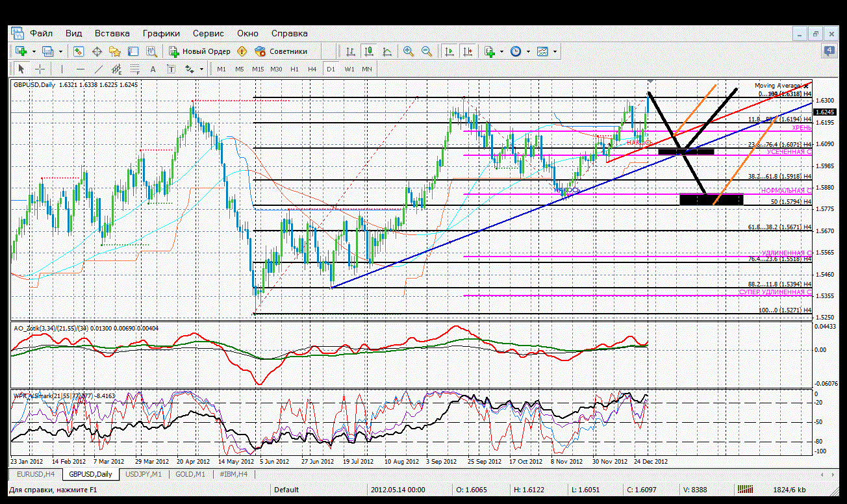The width and height of the screenshot is (847, 504).
Task: Expand the indicators list dropdown arrow
Action: point(501,51)
